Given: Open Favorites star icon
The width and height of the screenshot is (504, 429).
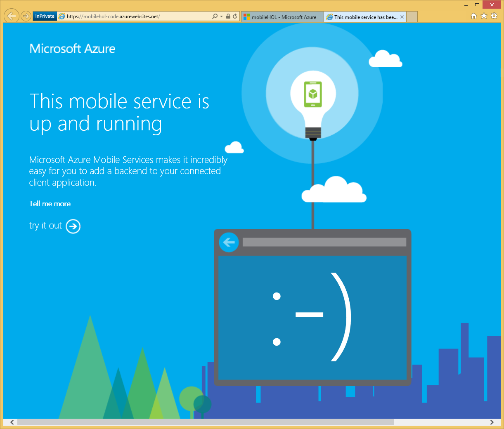Looking at the screenshot, I should click(x=484, y=16).
